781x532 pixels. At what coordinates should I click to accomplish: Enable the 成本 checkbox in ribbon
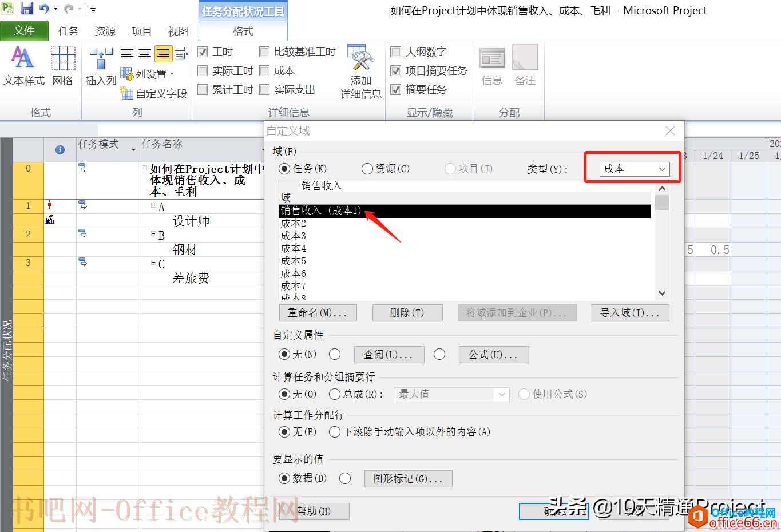pyautogui.click(x=264, y=71)
